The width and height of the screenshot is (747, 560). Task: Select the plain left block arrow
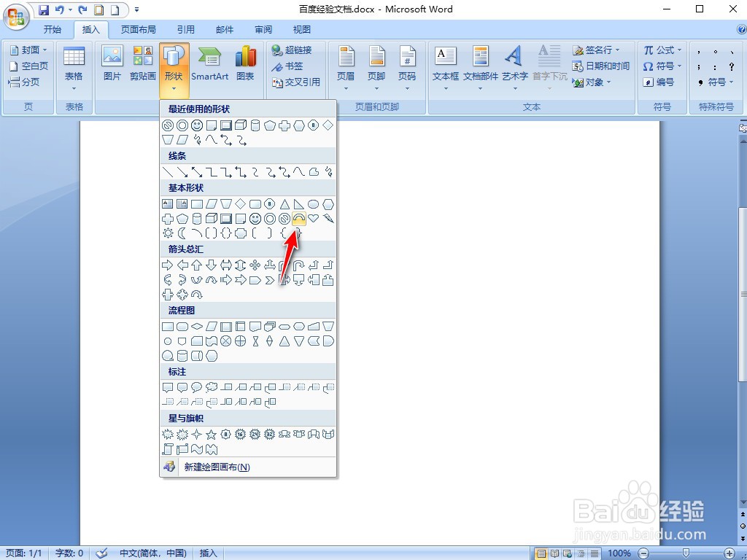click(182, 265)
